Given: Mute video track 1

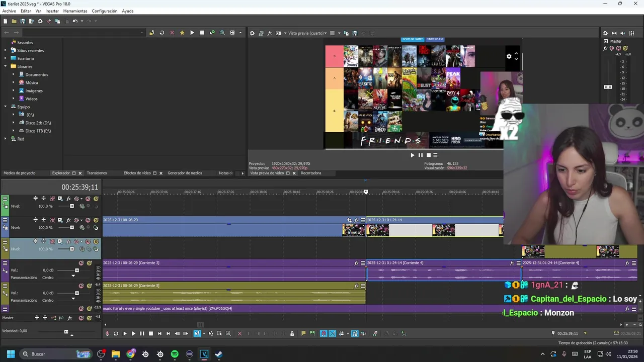Looking at the screenshot, I should click(88, 199).
